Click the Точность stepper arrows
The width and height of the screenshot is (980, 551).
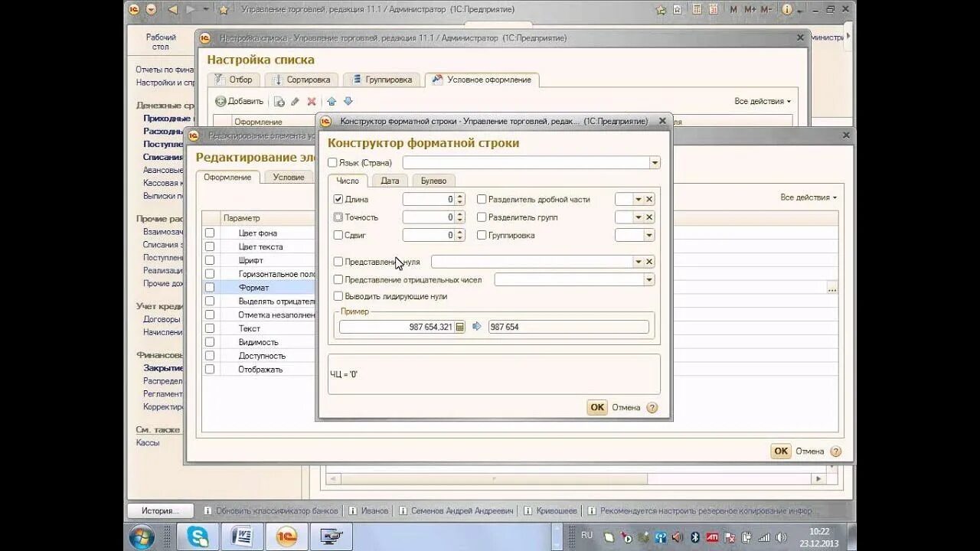(459, 217)
